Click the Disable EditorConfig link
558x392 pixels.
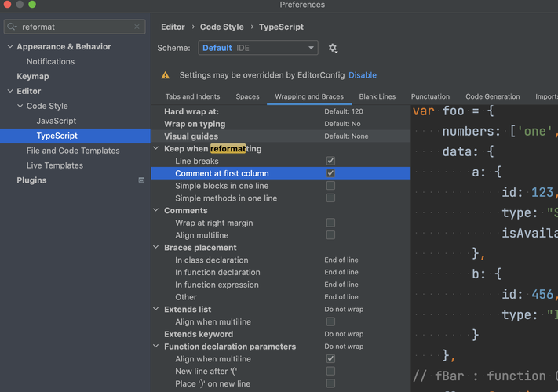coord(363,75)
